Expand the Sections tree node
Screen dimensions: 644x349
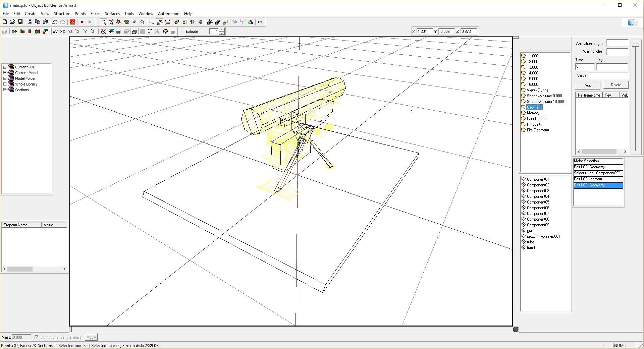tap(5, 90)
